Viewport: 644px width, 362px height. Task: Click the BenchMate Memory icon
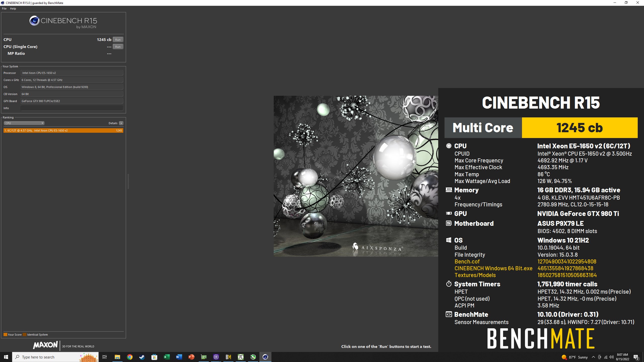(x=449, y=190)
